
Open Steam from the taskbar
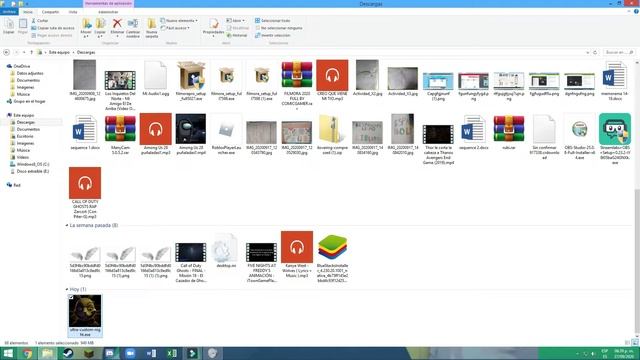coord(68,353)
